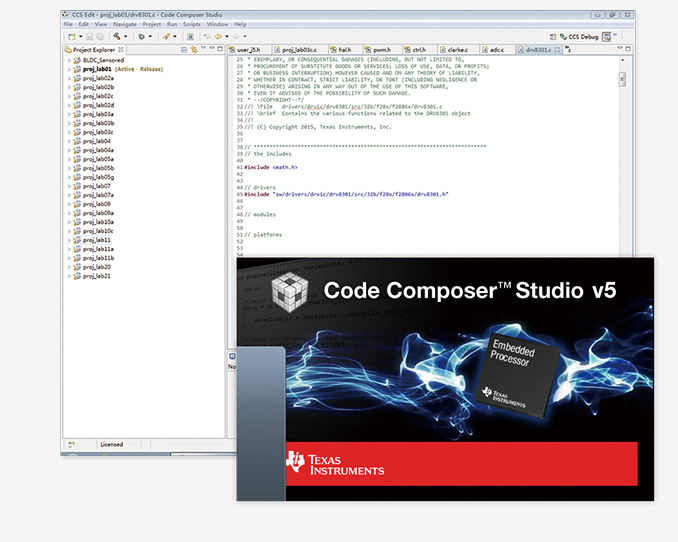Switch to the user_j5.h tab
Viewport: 678px width, 542px height.
[x=249, y=50]
